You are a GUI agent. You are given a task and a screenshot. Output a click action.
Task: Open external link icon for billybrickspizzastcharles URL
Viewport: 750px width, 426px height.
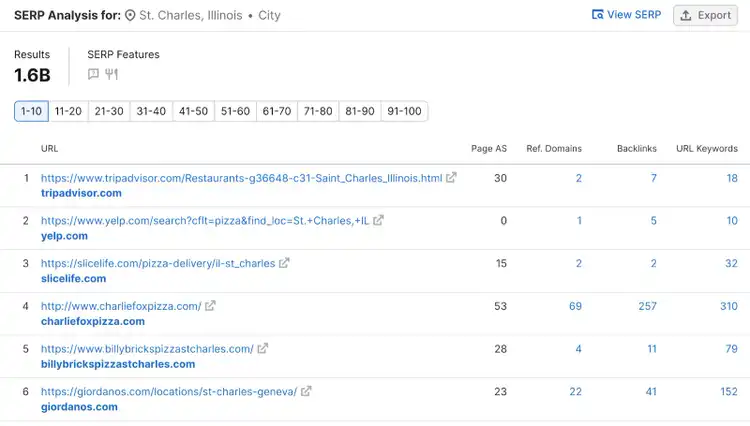(263, 349)
